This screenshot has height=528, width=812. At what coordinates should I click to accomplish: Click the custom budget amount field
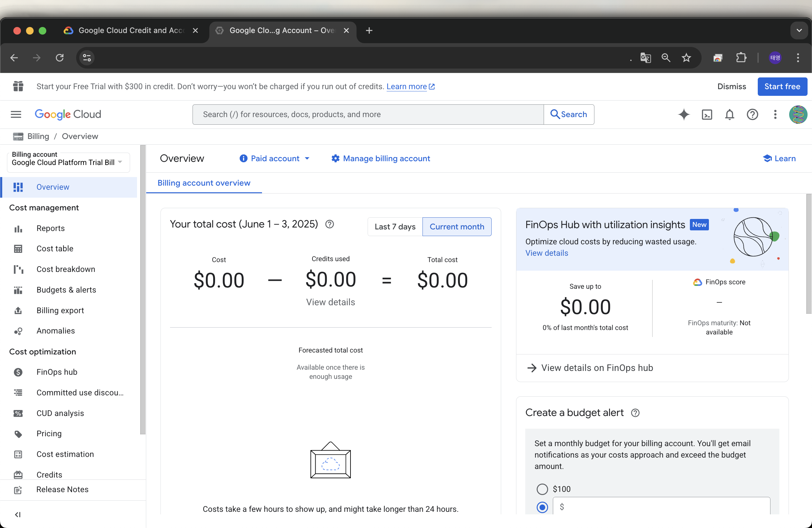click(661, 506)
